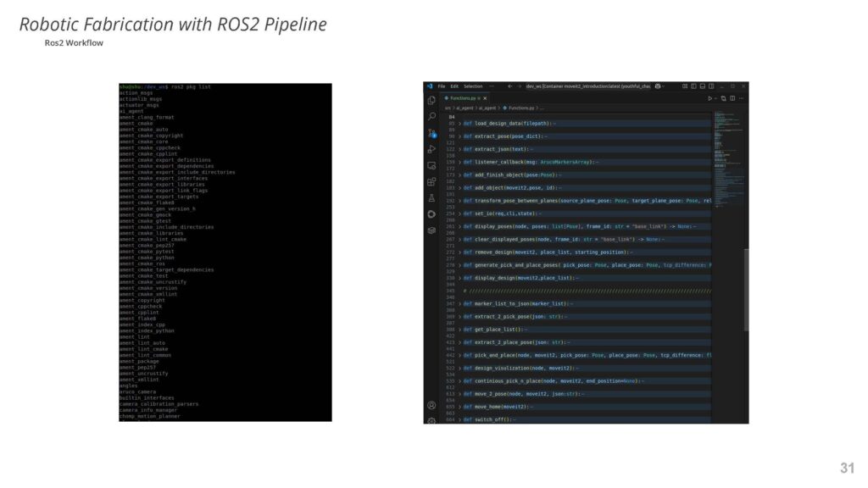Image resolution: width=868 pixels, height=488 pixels.
Task: Open the File menu
Action: click(442, 86)
